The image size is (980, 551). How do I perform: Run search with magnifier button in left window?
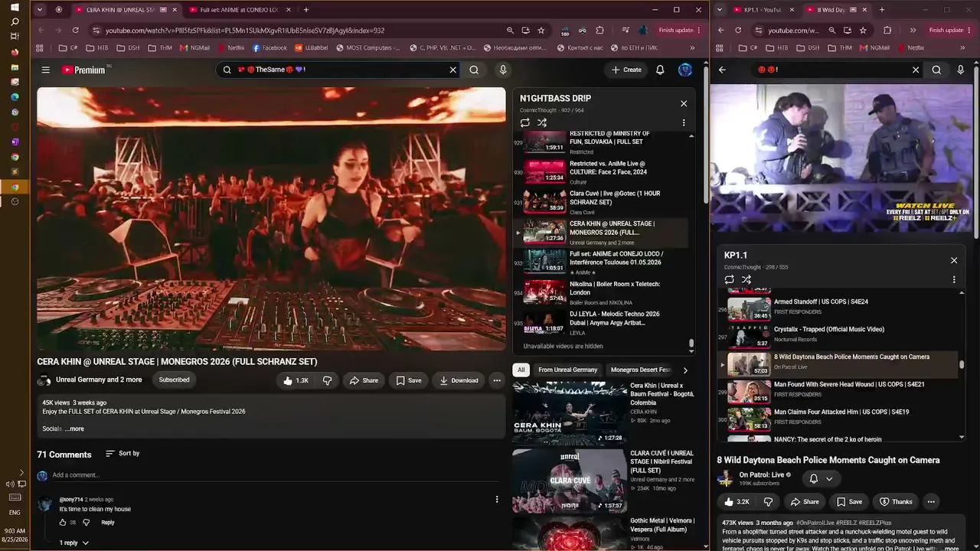(474, 70)
